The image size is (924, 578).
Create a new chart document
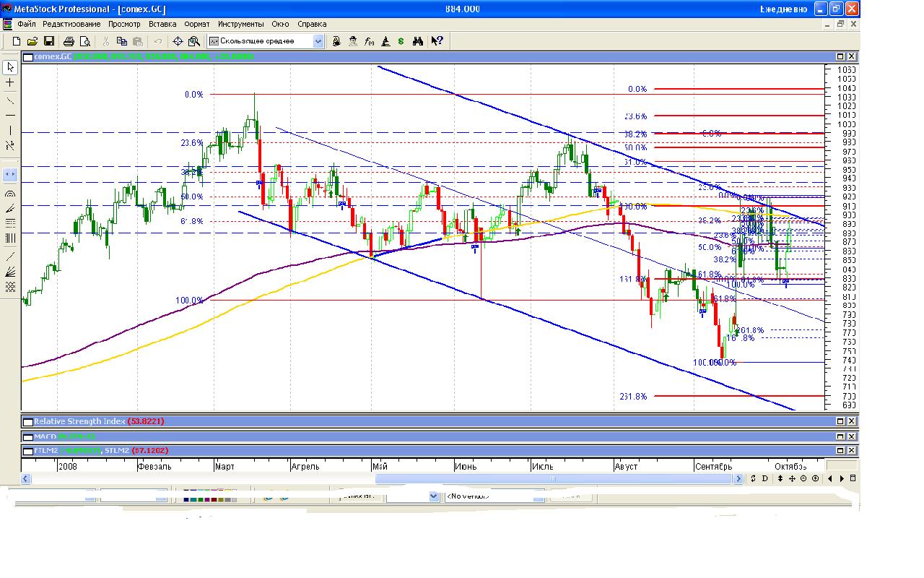pyautogui.click(x=17, y=41)
